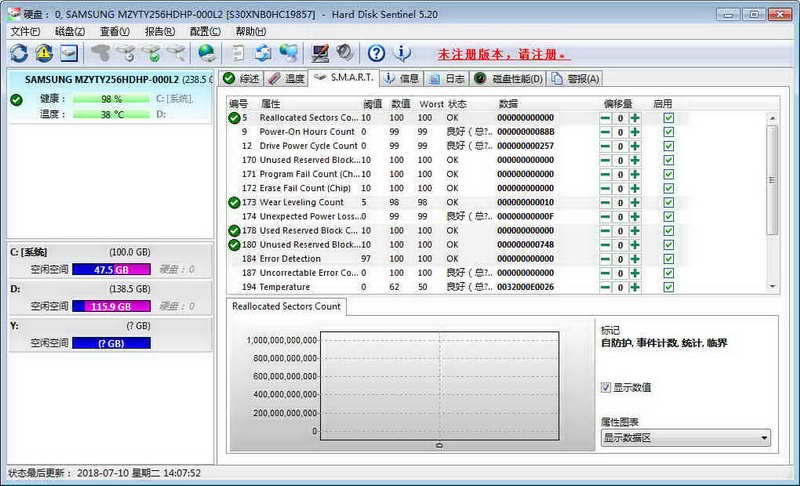Click the plus icon in Reallocated Sectors row
Viewport: 800px width, 486px height.
(x=634, y=118)
